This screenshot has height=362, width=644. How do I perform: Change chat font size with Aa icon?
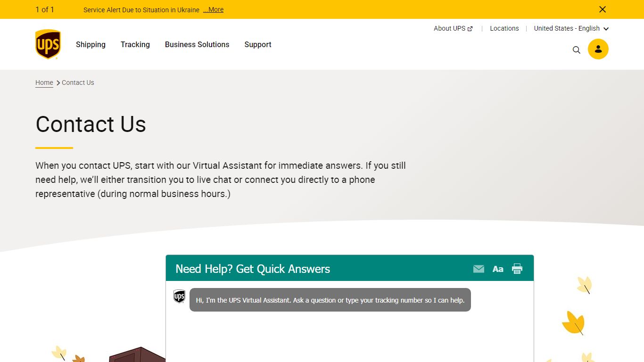pyautogui.click(x=498, y=269)
